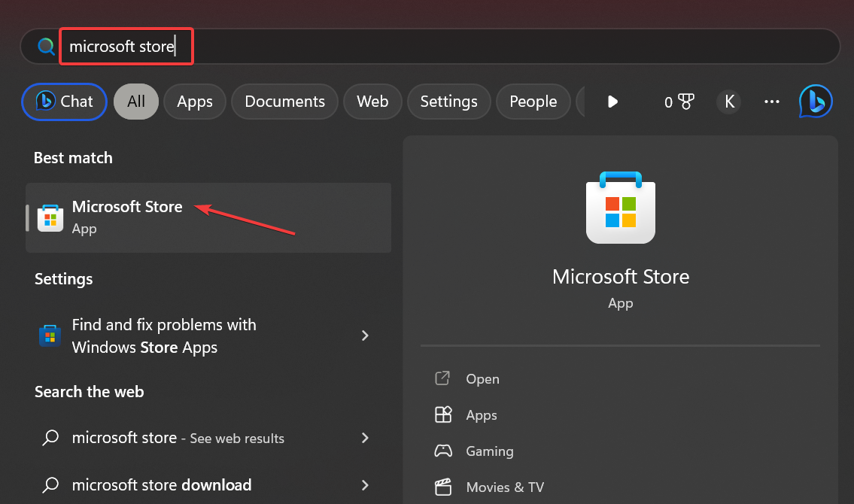Expand chevron beside Windows Store Apps troubleshooter
The image size is (854, 504).
366,335
